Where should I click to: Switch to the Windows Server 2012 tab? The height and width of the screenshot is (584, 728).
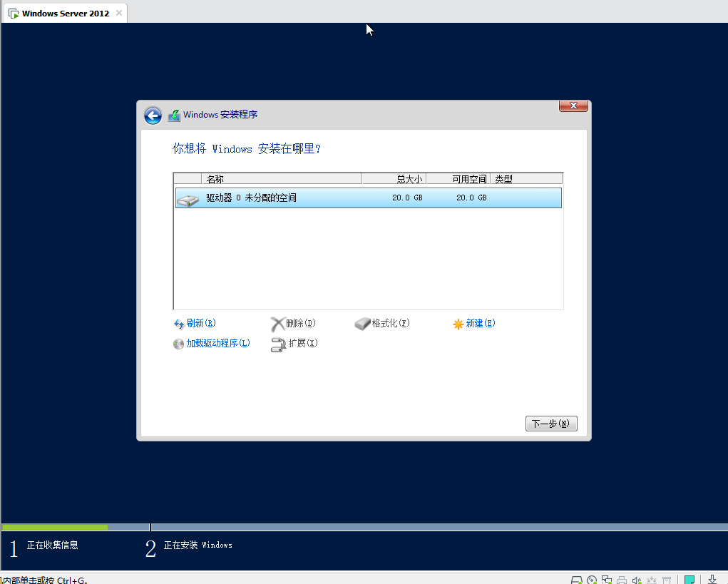tap(65, 14)
